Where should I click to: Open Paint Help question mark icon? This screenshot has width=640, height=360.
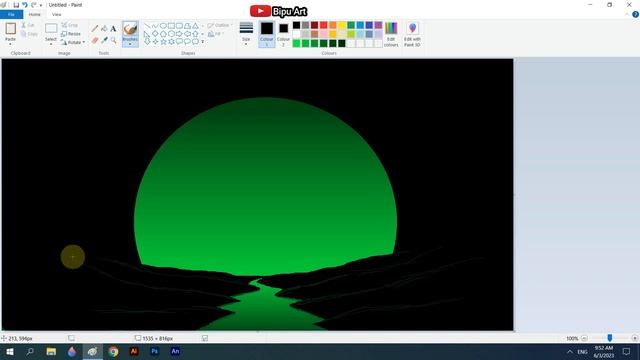[635, 14]
